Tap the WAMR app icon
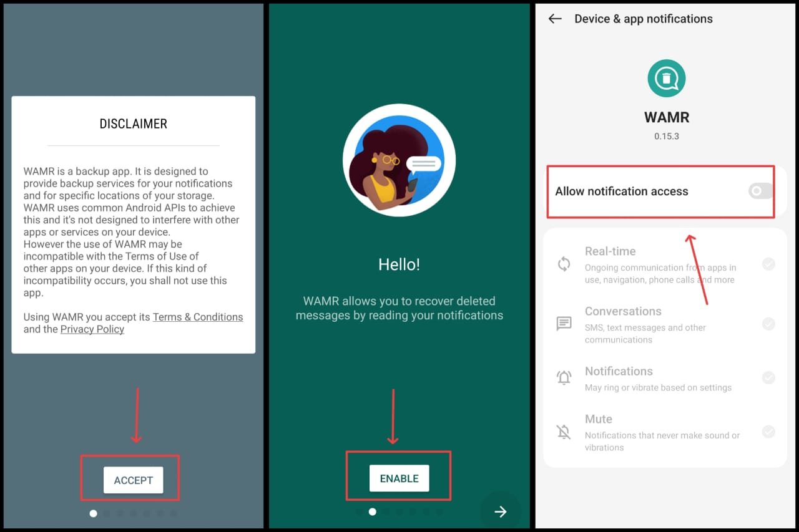Image resolution: width=799 pixels, height=532 pixels. pyautogui.click(x=667, y=78)
